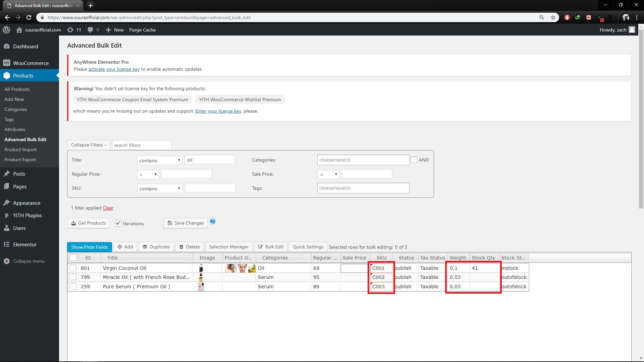Open Categories in Products submenu
The height and width of the screenshot is (362, 644).
pyautogui.click(x=16, y=109)
